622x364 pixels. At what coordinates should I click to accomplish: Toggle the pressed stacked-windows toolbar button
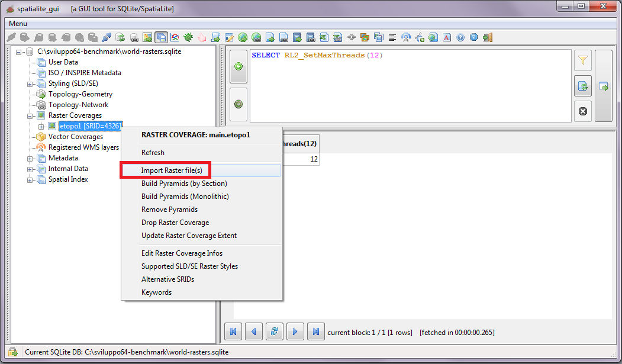161,37
